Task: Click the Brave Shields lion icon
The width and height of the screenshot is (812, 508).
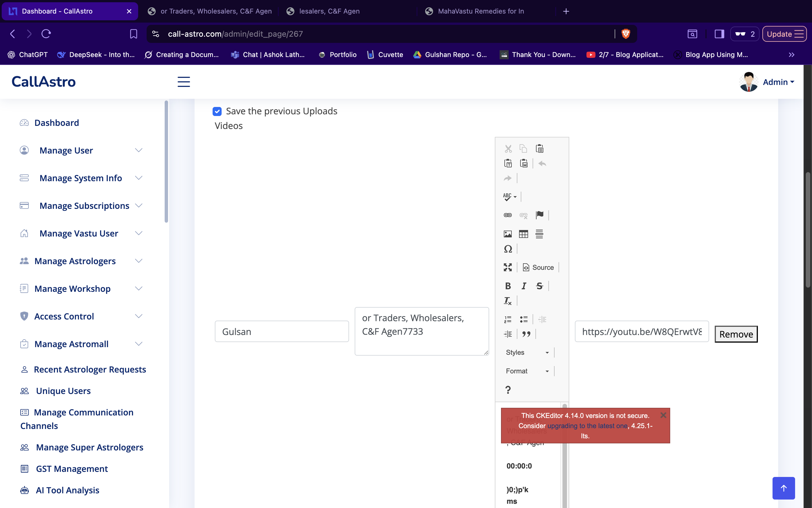Action: coord(626,34)
